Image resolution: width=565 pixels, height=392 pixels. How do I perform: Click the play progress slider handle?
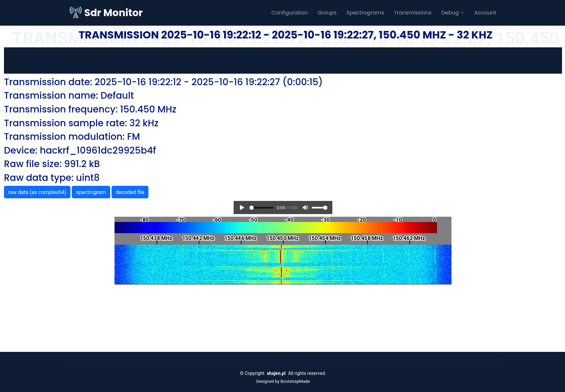pos(251,208)
